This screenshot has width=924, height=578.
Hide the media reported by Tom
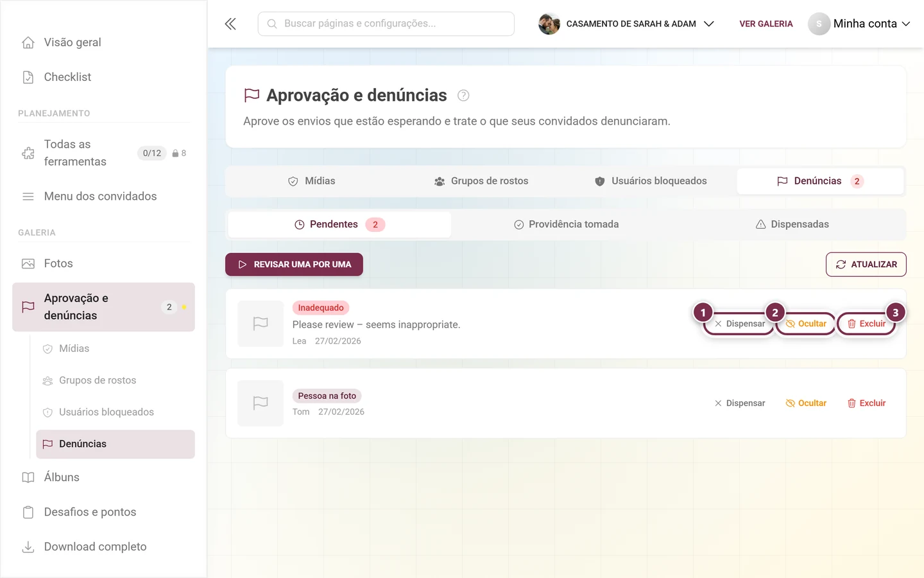click(806, 403)
